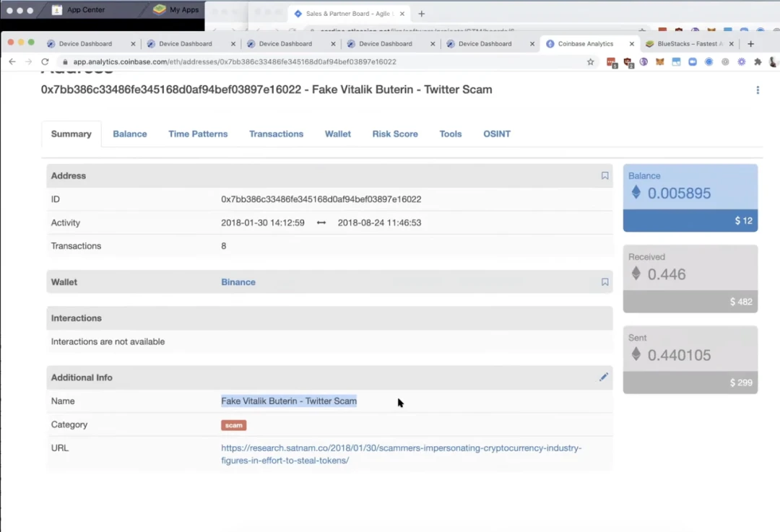Open the Tools tab
Screen dimensions: 780x532
coord(451,134)
